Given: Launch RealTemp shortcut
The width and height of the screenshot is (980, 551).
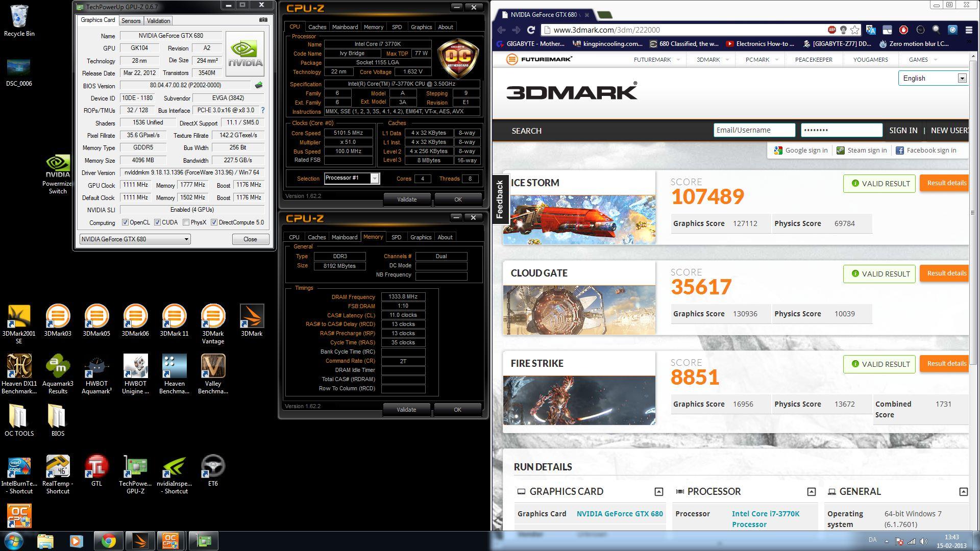Looking at the screenshot, I should (58, 474).
